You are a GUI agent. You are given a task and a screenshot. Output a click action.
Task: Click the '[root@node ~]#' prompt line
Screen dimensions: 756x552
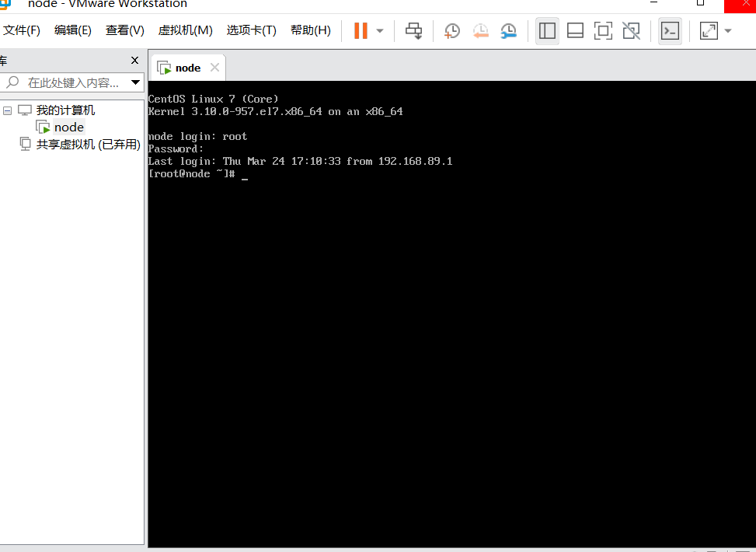point(191,173)
